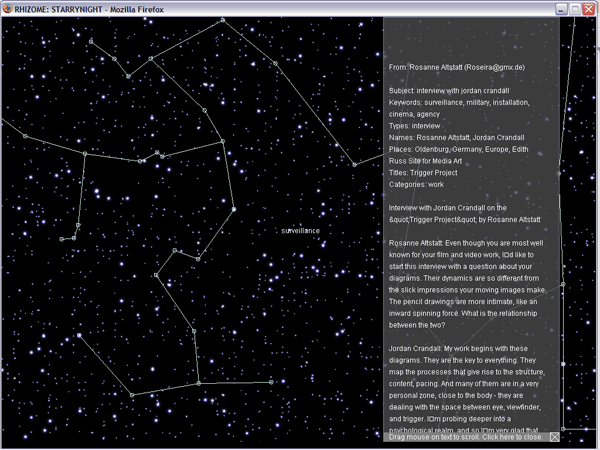Click the 'Keywords: surveillance, military, installation,' line

coord(459,103)
